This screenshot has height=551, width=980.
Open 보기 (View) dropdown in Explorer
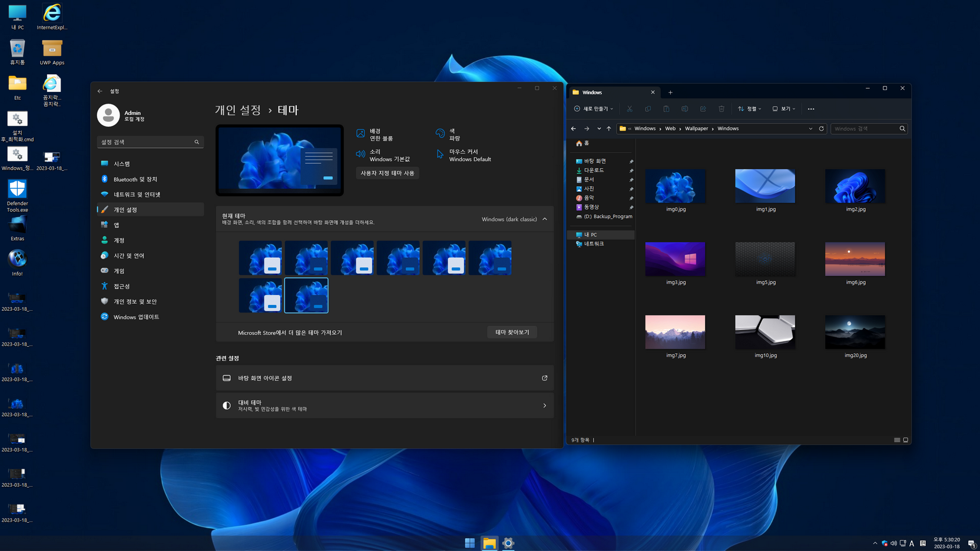[784, 109]
